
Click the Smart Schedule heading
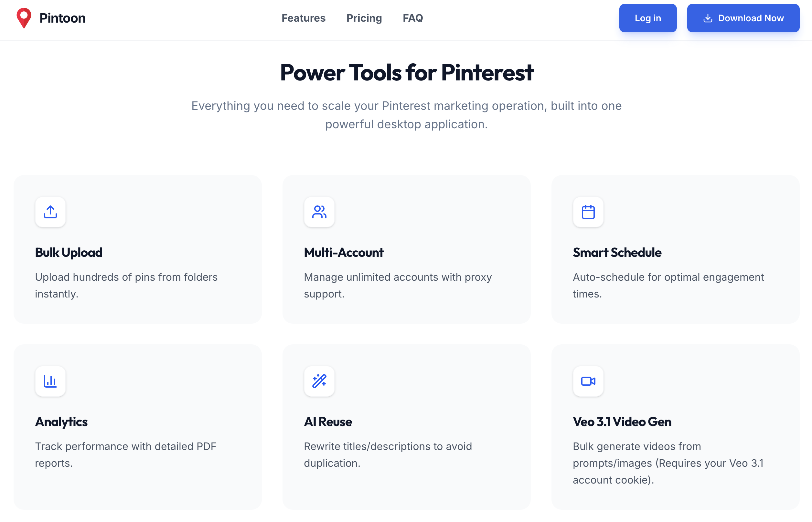(x=616, y=252)
